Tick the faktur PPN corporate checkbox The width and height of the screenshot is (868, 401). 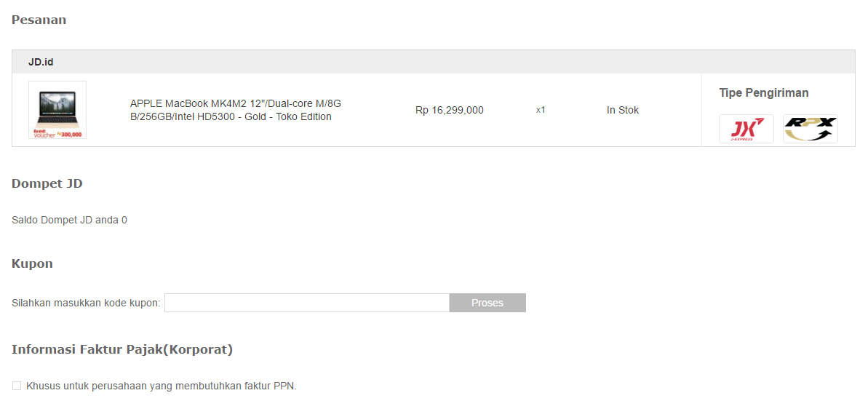pos(17,386)
